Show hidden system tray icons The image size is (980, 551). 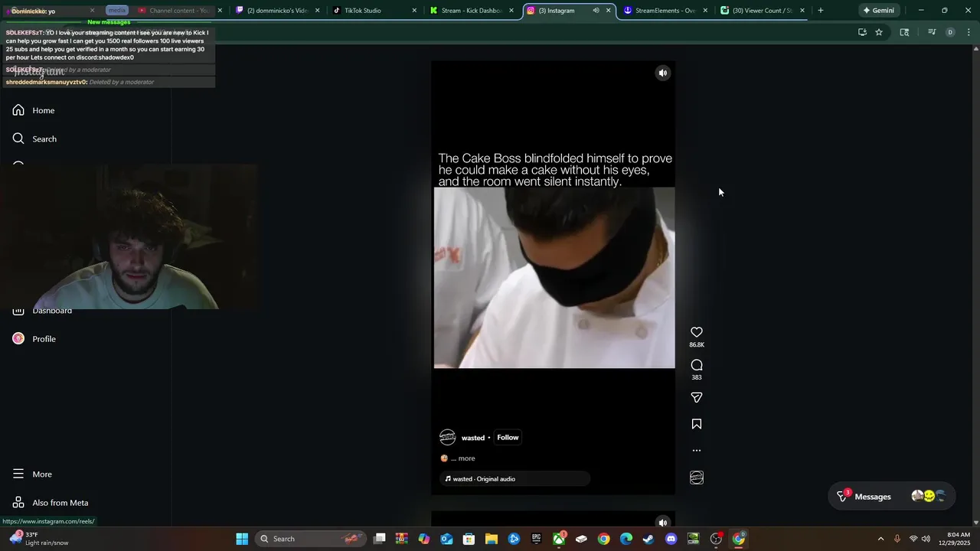[x=880, y=539]
